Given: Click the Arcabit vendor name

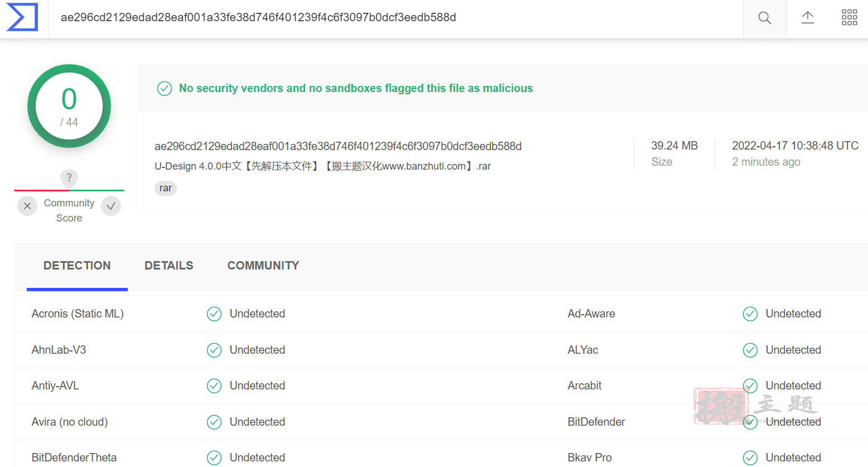Looking at the screenshot, I should point(585,386).
